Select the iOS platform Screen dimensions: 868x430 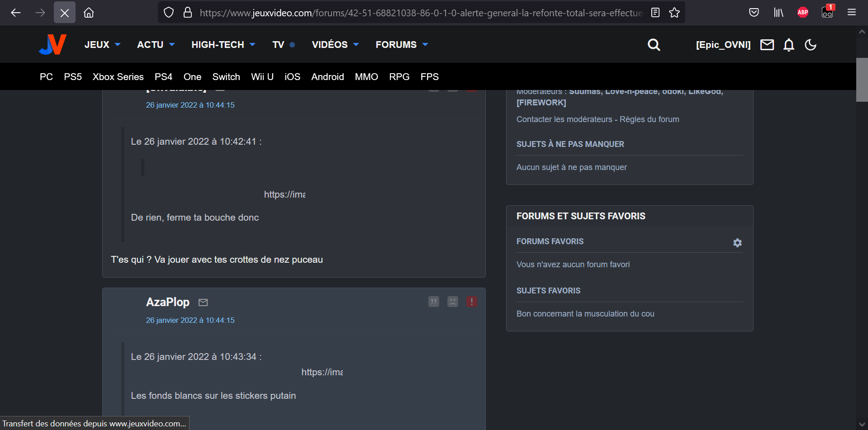pos(292,77)
